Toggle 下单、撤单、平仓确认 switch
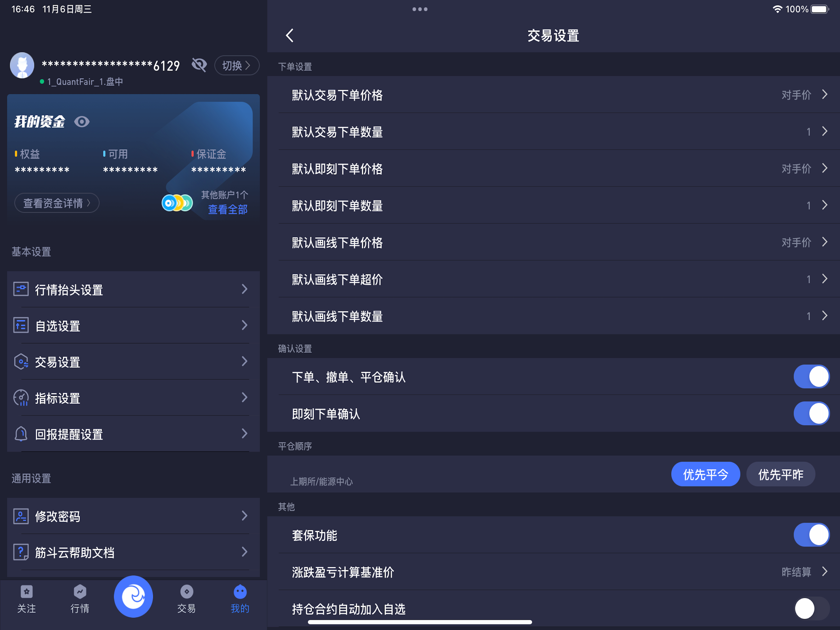This screenshot has height=630, width=840. [x=812, y=377]
